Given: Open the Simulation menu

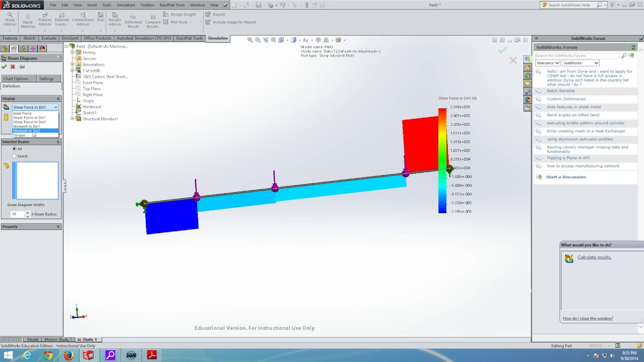Looking at the screenshot, I should coord(126,5).
